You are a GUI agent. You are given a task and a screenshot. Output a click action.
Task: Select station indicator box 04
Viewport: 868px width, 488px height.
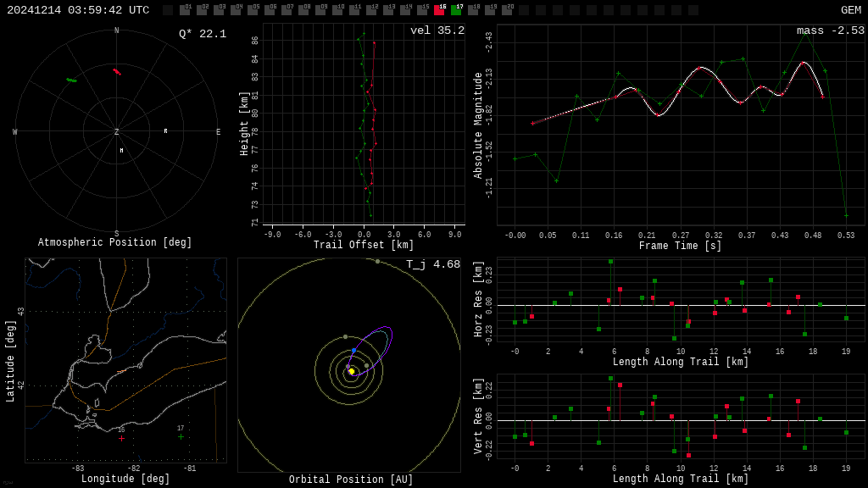(x=236, y=10)
